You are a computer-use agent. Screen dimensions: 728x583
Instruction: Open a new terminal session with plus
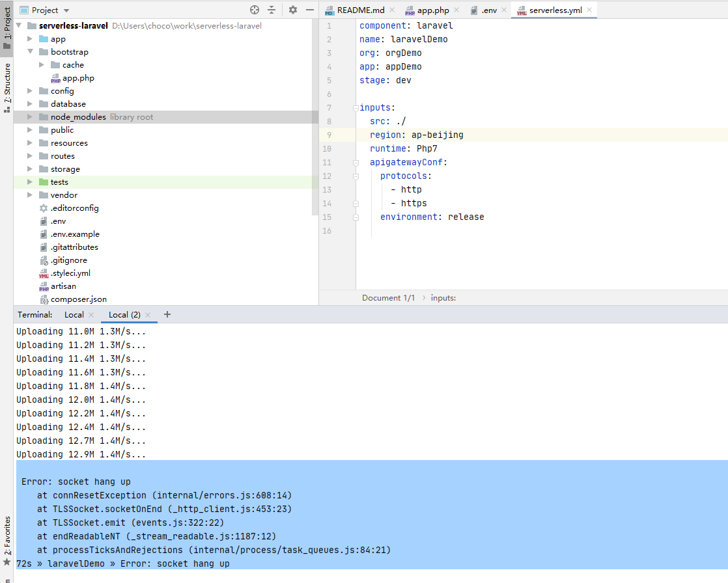click(167, 314)
